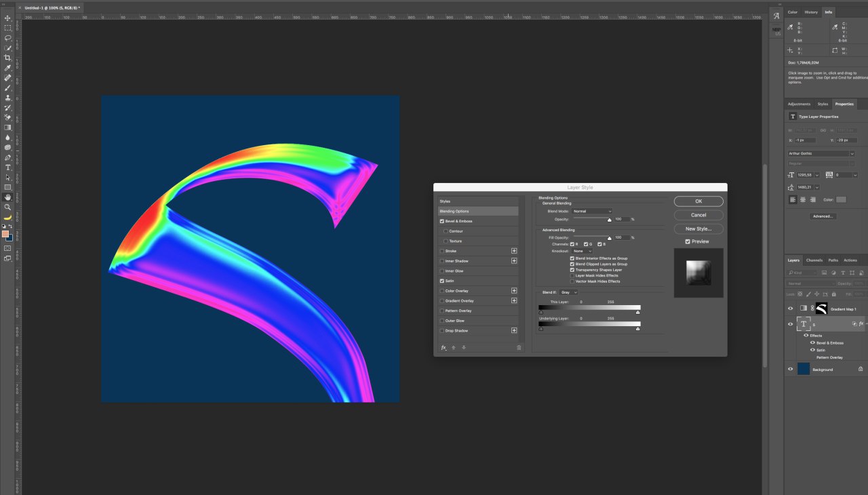Enable the Outer Glow checkbox
868x495 pixels.
coord(442,321)
